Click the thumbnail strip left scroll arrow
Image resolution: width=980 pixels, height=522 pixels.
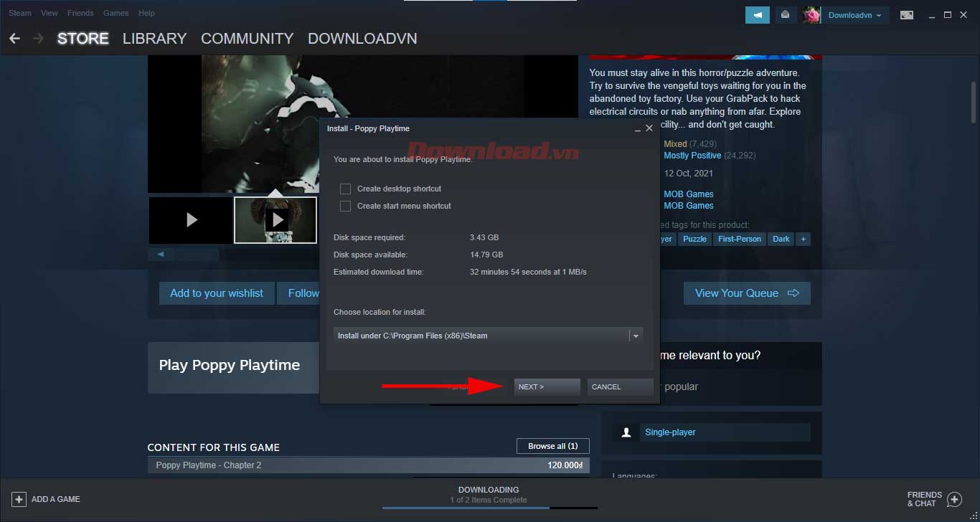click(x=161, y=254)
